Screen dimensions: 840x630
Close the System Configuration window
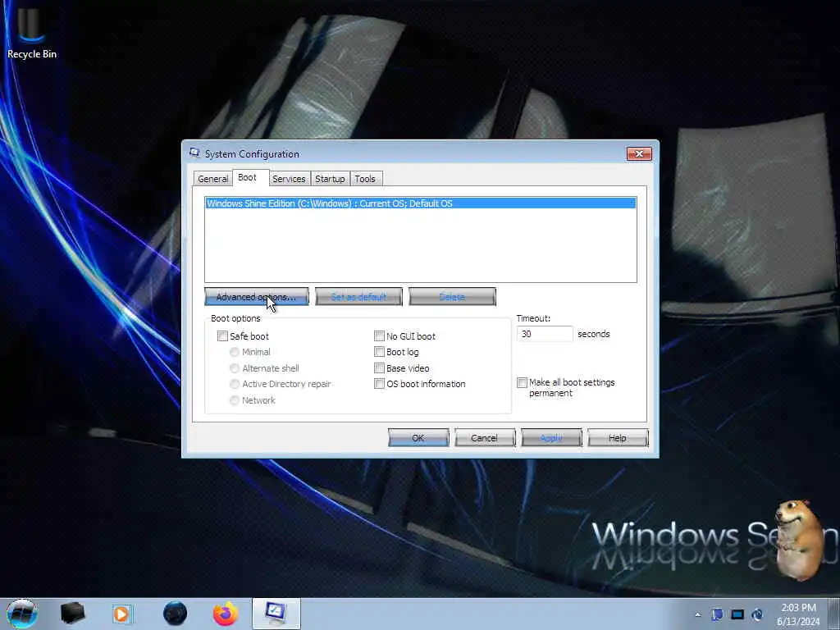point(639,153)
